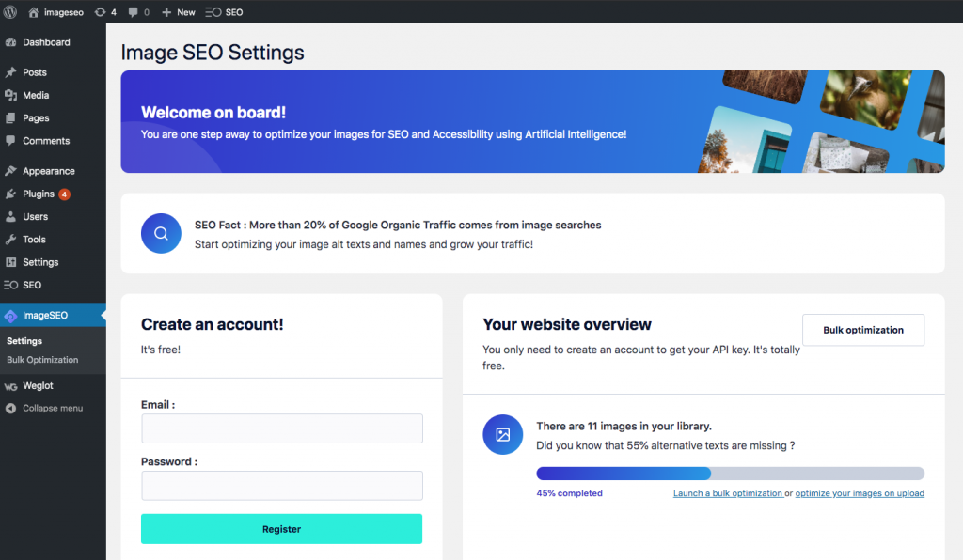This screenshot has width=963, height=560.
Task: Click the 45% completed text
Action: click(x=569, y=493)
